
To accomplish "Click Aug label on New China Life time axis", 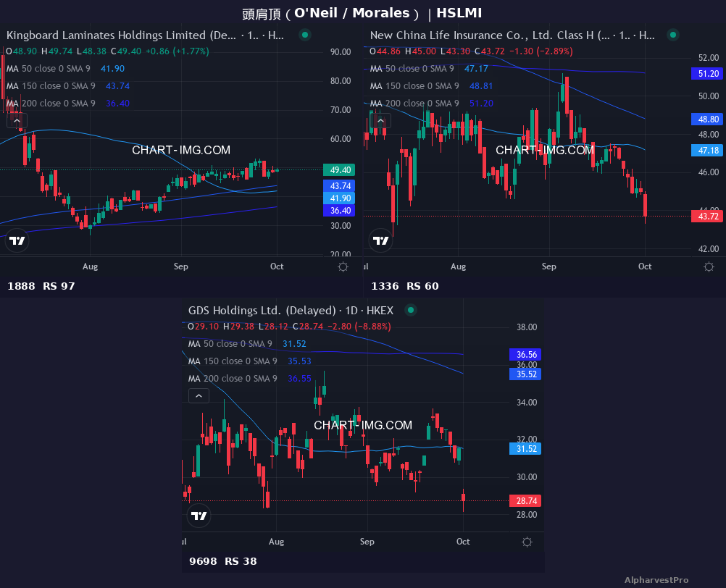I will (459, 266).
